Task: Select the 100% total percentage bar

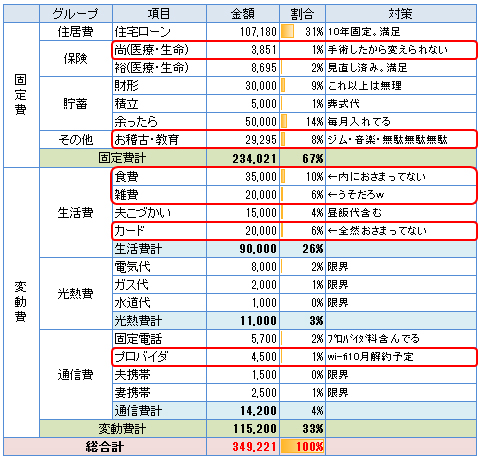Action: coord(302,447)
